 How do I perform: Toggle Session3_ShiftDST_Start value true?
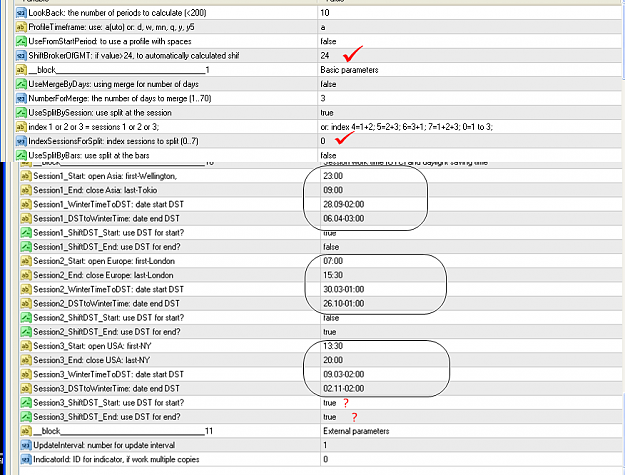pyautogui.click(x=330, y=403)
